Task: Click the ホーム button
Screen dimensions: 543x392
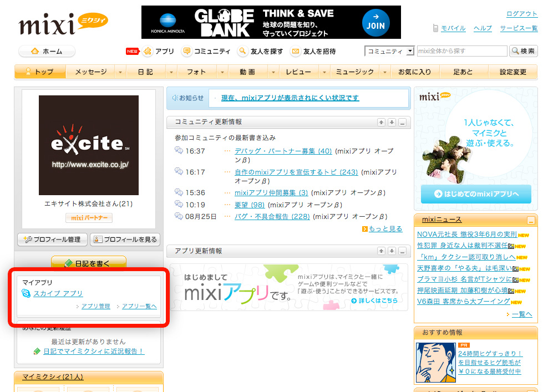Action: tap(47, 51)
